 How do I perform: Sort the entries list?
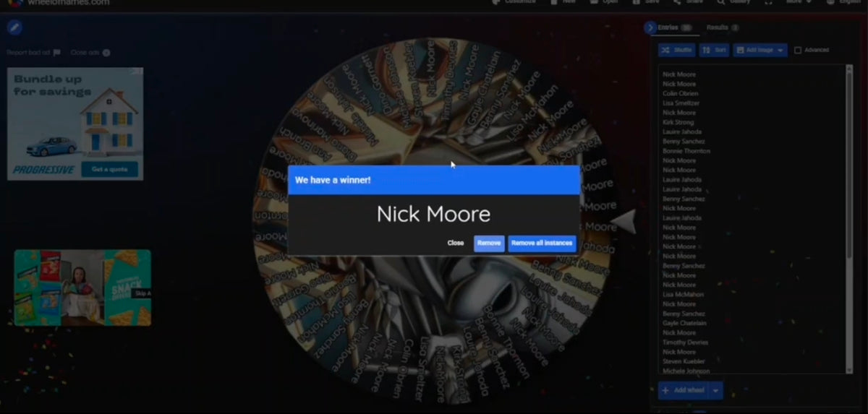pyautogui.click(x=714, y=50)
